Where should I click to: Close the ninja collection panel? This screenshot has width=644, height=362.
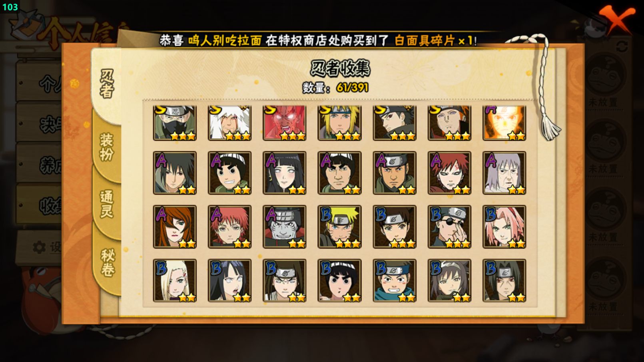[x=617, y=20]
